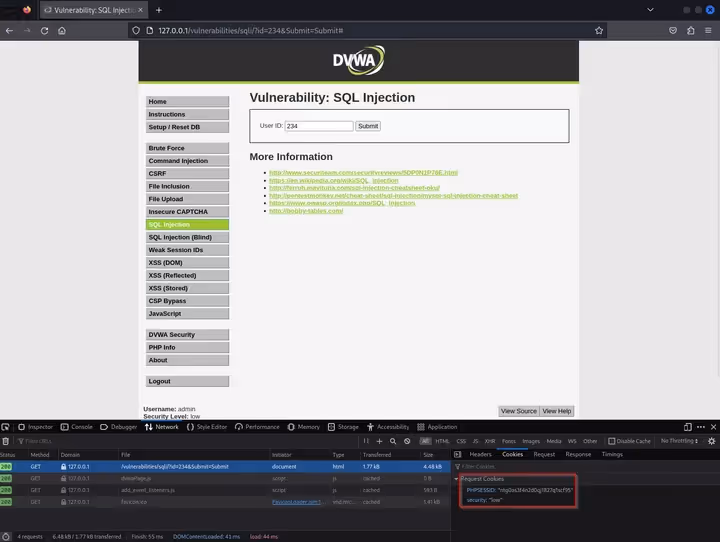Open the Memory panel

pyautogui.click(x=304, y=427)
